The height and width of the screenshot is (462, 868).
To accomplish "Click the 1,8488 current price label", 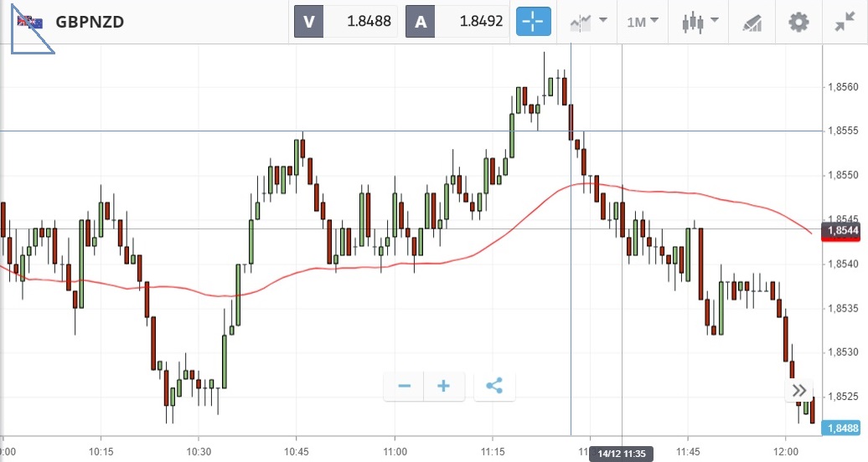I will 845,428.
